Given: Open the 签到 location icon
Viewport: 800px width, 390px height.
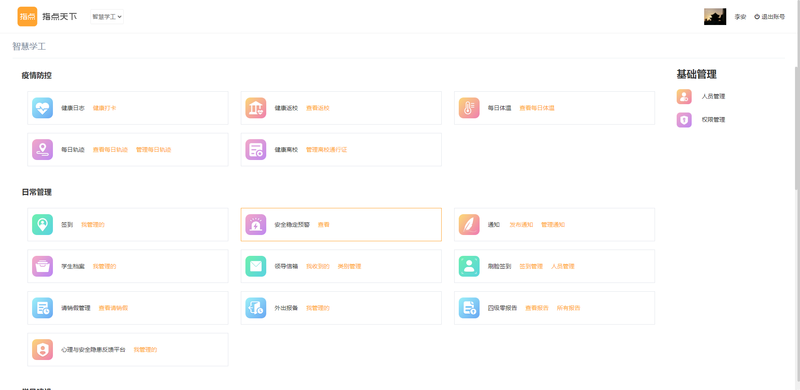Looking at the screenshot, I should point(42,225).
